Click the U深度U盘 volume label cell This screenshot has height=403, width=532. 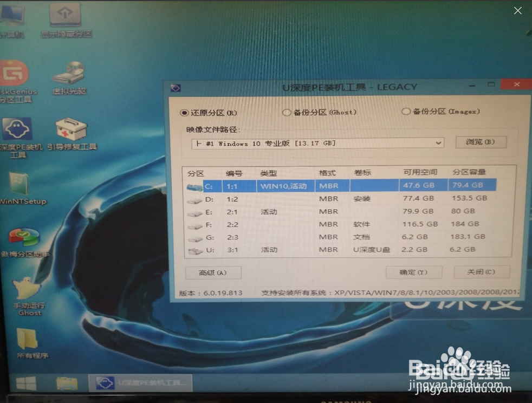[372, 250]
